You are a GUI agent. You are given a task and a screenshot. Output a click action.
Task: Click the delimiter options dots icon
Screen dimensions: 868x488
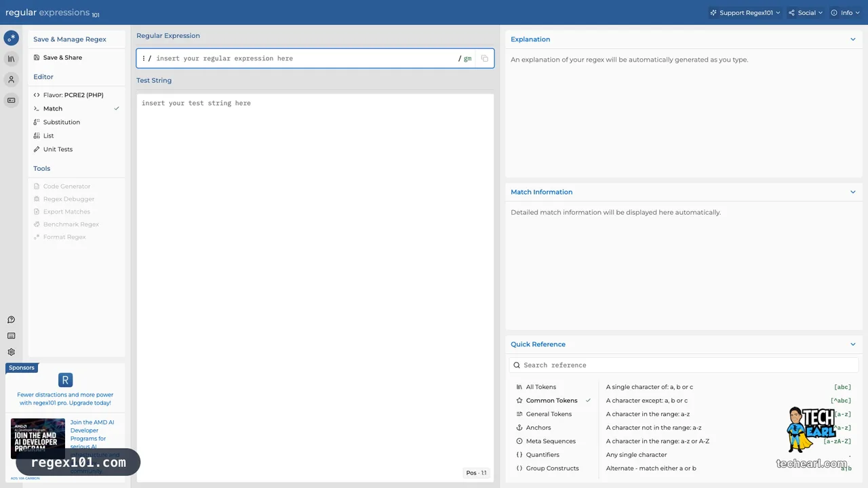[143, 58]
